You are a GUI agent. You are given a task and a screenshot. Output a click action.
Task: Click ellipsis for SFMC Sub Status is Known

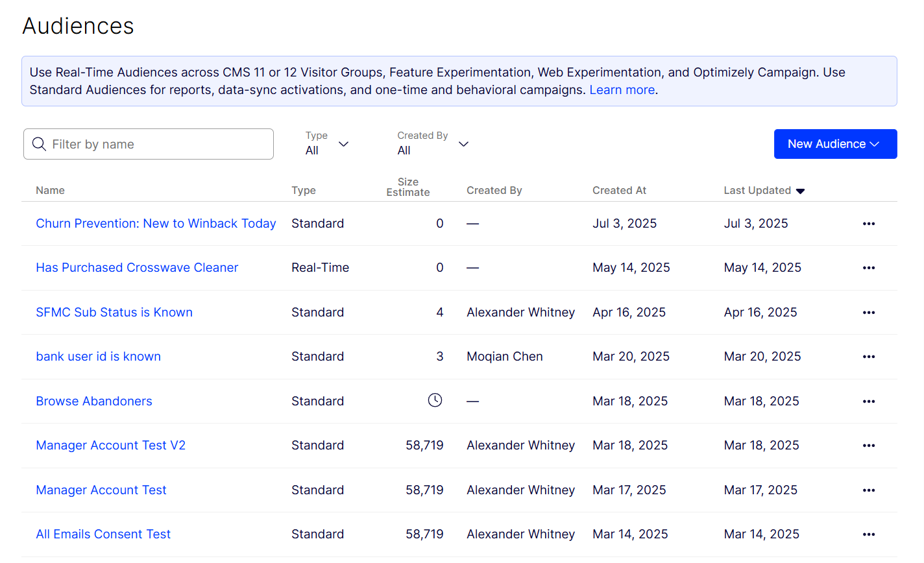tap(868, 313)
